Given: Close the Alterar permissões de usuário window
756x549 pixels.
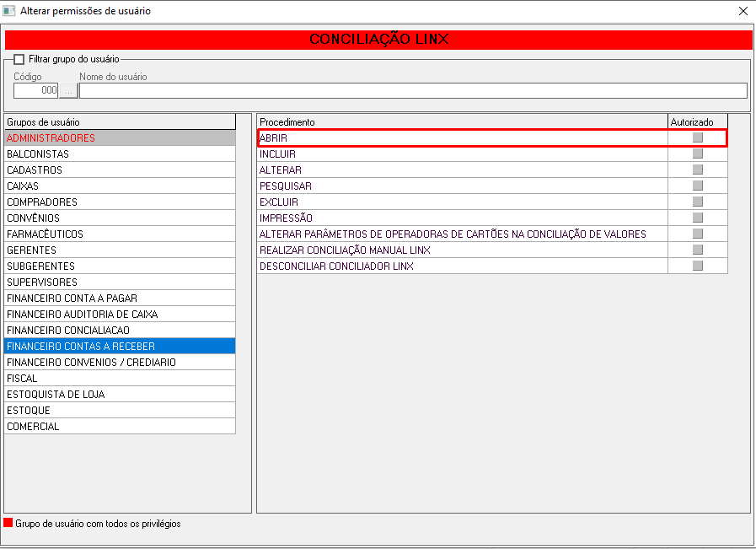Looking at the screenshot, I should (743, 11).
